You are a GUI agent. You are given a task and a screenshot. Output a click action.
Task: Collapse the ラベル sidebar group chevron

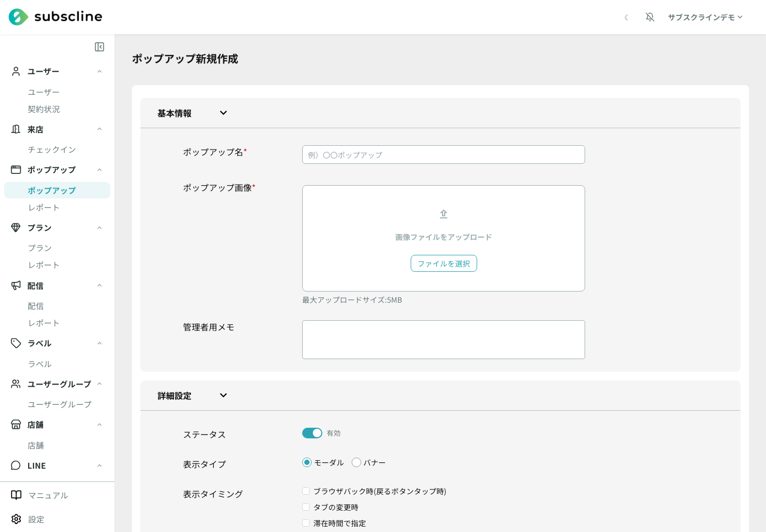pos(99,343)
